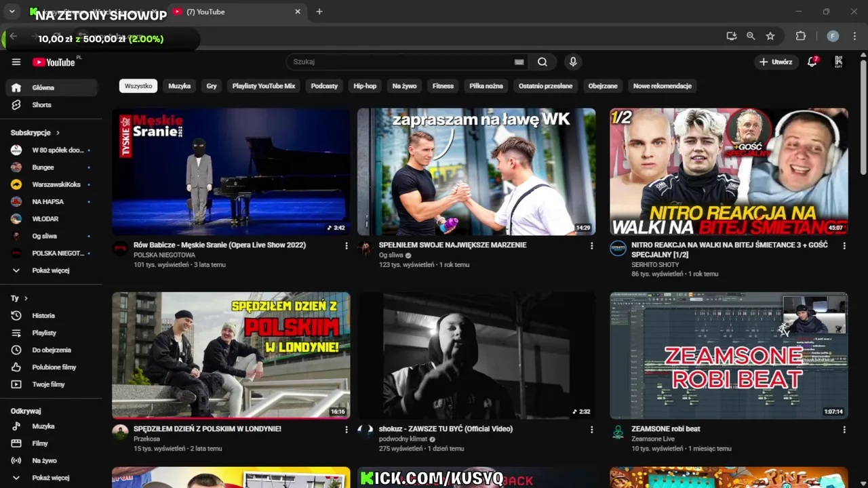Select the Playlisty YouTube Mix chip
Screen dimensions: 868x488
tap(264, 86)
